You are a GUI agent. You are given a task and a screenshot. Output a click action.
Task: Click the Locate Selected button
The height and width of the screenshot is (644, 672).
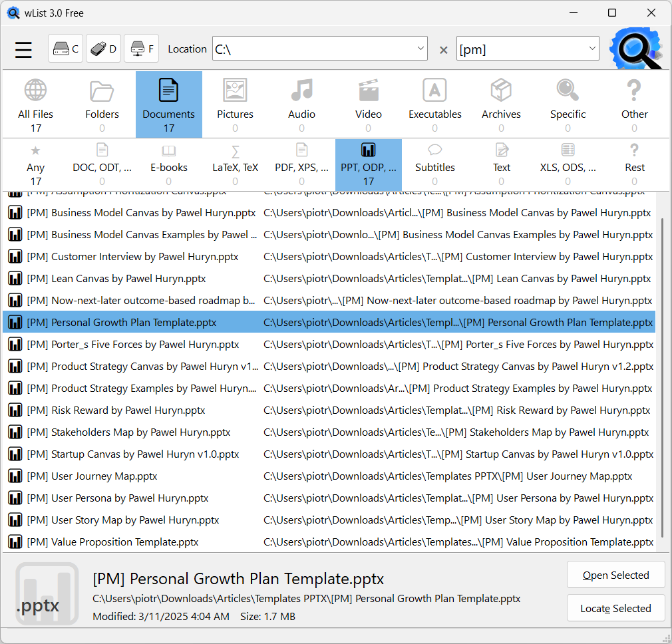pyautogui.click(x=615, y=608)
